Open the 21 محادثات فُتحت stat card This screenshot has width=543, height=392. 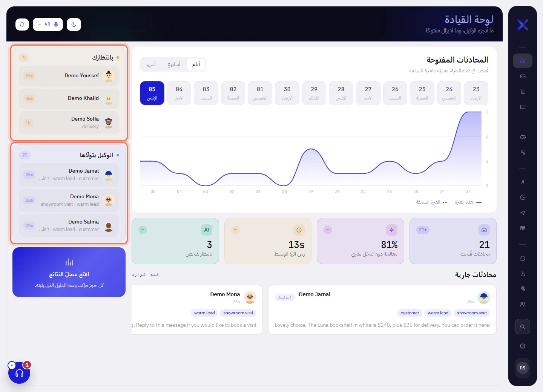point(453,241)
